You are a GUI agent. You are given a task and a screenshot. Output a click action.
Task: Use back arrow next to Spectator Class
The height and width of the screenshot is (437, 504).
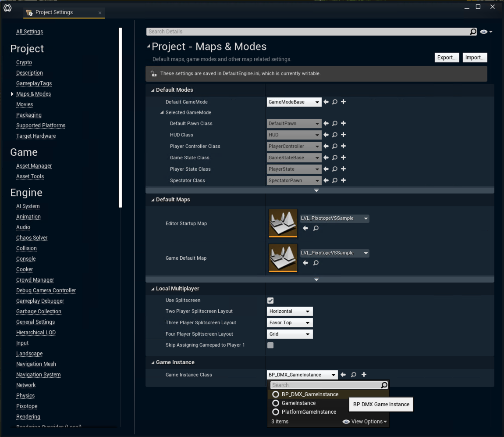point(326,180)
